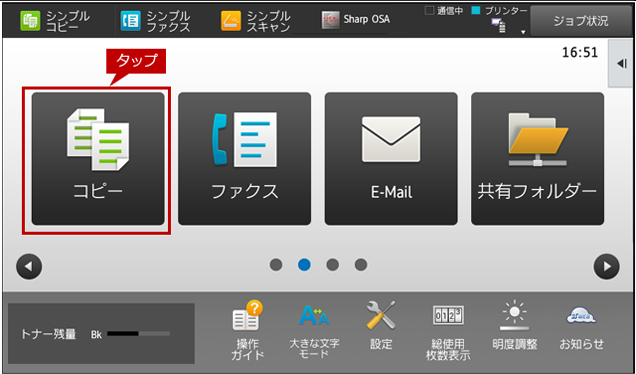Expand the side panel arrow tab

621,63
